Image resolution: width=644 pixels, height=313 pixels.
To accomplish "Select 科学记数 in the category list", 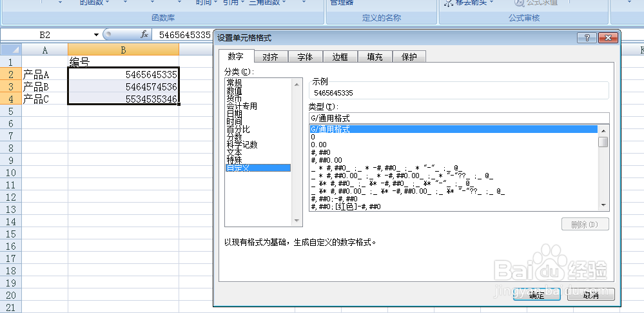I will point(259,145).
